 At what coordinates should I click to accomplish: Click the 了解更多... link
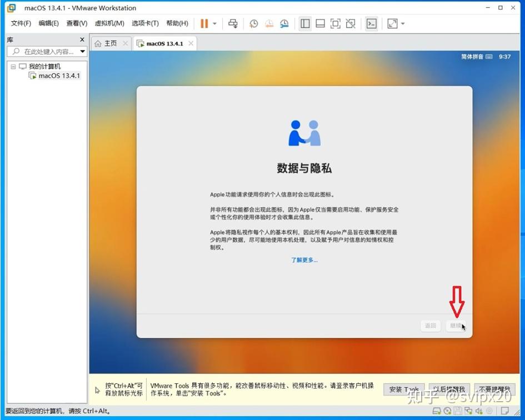[x=304, y=260]
